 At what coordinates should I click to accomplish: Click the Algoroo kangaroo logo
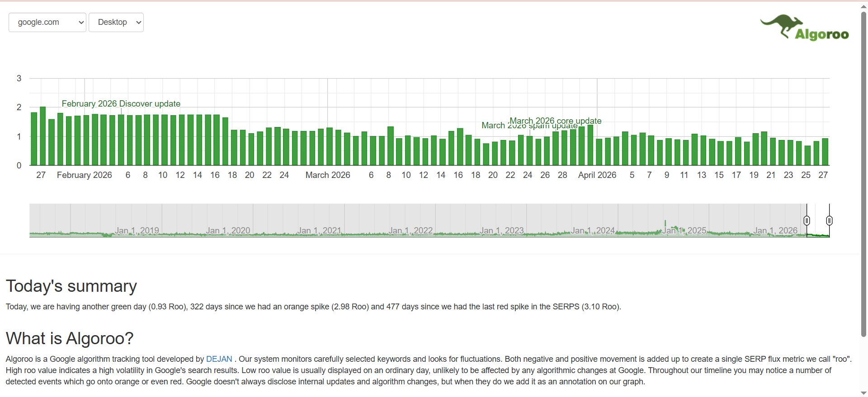coord(804,28)
